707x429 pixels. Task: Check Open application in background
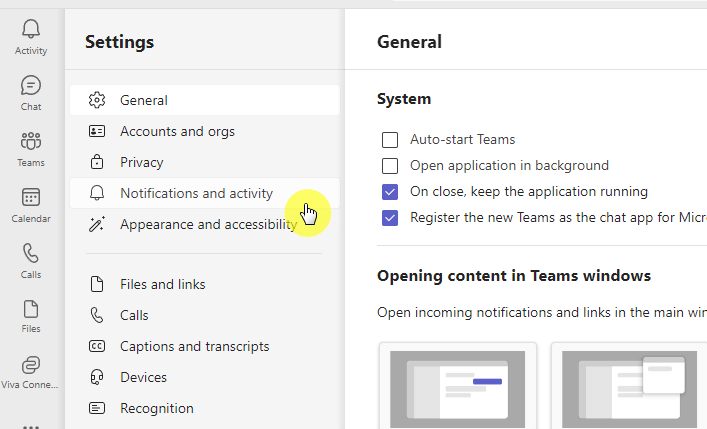(390, 166)
